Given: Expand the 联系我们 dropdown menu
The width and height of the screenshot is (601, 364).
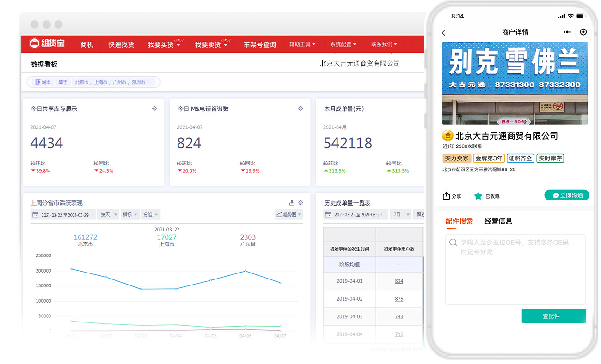Looking at the screenshot, I should click(x=384, y=44).
